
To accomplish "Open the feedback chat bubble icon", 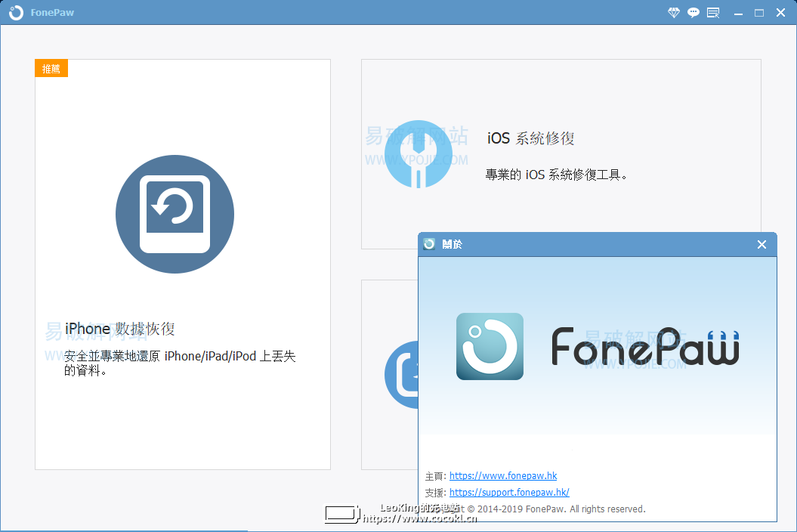I will point(694,13).
